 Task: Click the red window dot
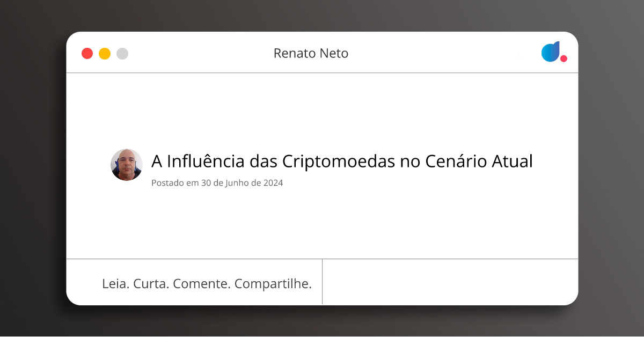click(x=87, y=54)
